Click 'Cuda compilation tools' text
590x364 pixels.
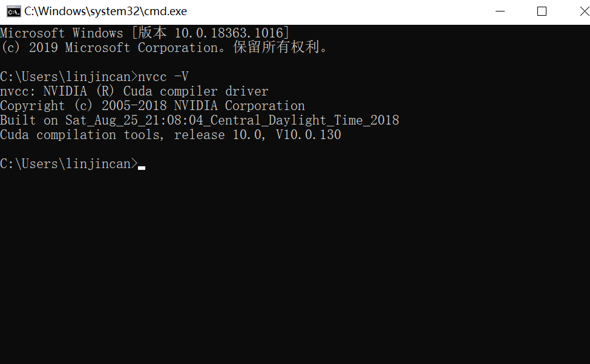[81, 135]
